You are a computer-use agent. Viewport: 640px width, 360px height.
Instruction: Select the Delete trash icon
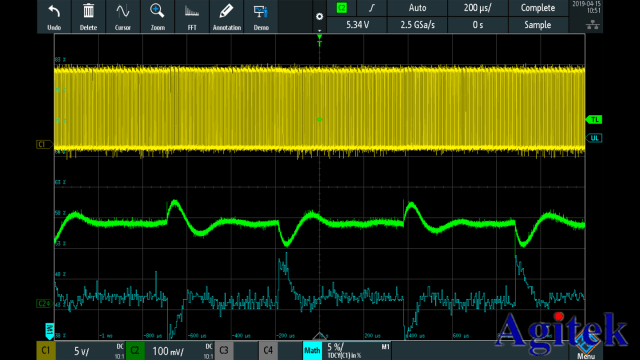coord(88,16)
